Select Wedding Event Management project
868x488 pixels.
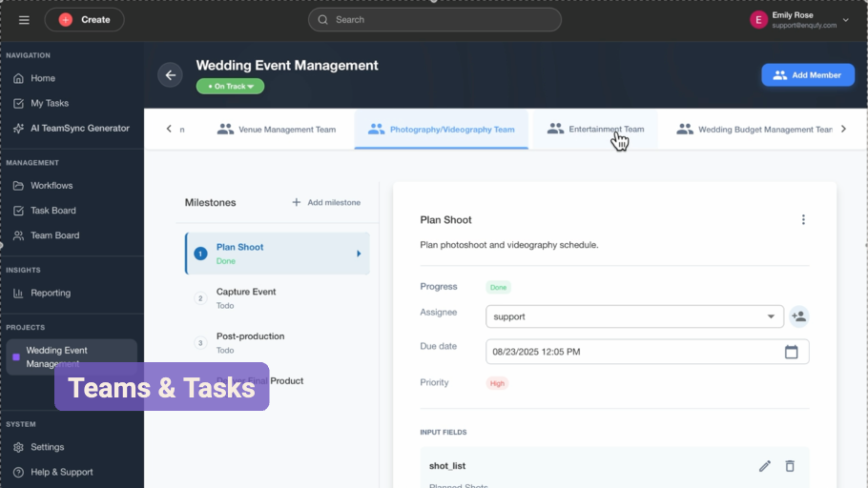[x=72, y=356]
